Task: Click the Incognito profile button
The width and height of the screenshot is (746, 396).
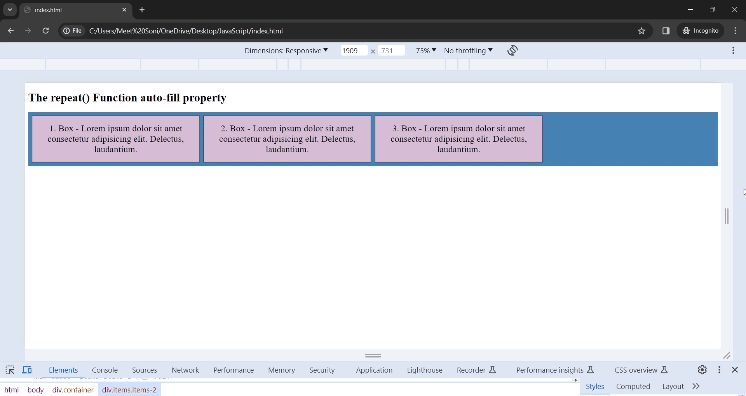Action: 700,30
